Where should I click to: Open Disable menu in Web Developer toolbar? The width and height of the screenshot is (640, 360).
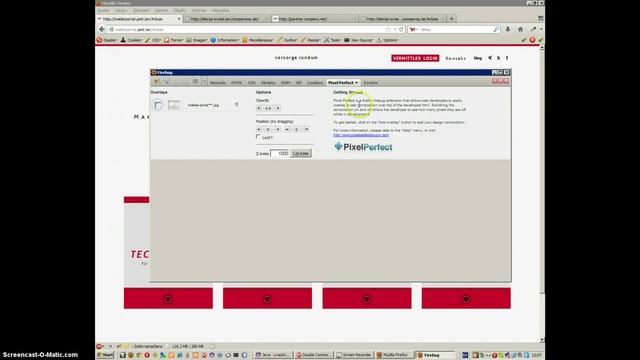pos(107,40)
